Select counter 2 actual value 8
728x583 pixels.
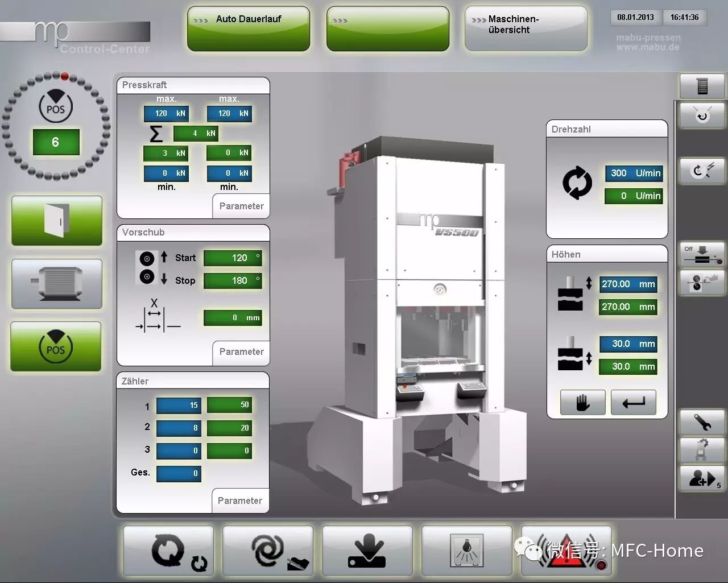pyautogui.click(x=179, y=428)
